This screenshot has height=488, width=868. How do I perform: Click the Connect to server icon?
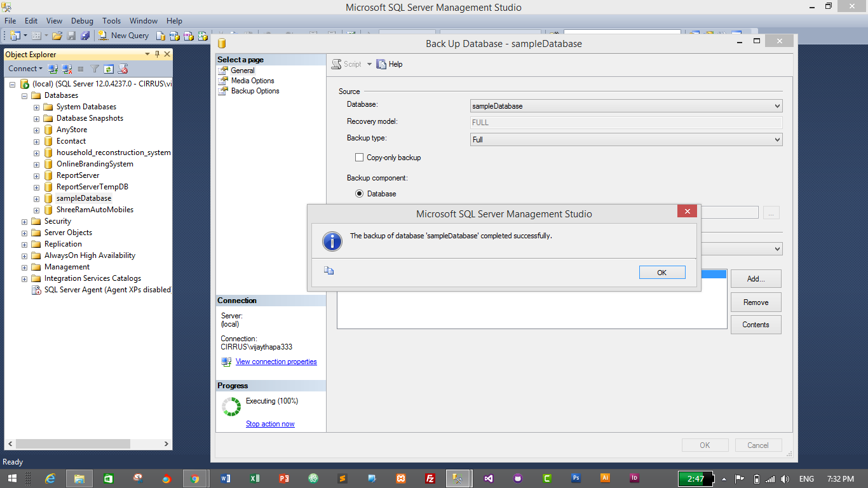[x=52, y=68]
